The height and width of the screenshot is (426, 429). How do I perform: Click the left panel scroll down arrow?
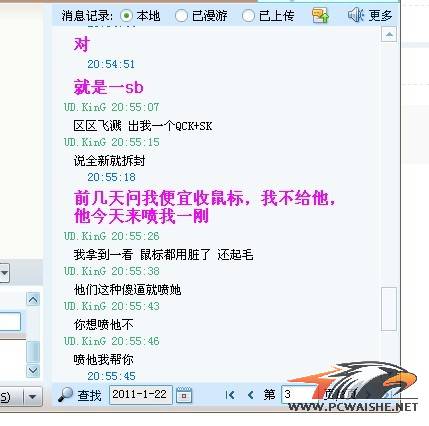pos(33,370)
